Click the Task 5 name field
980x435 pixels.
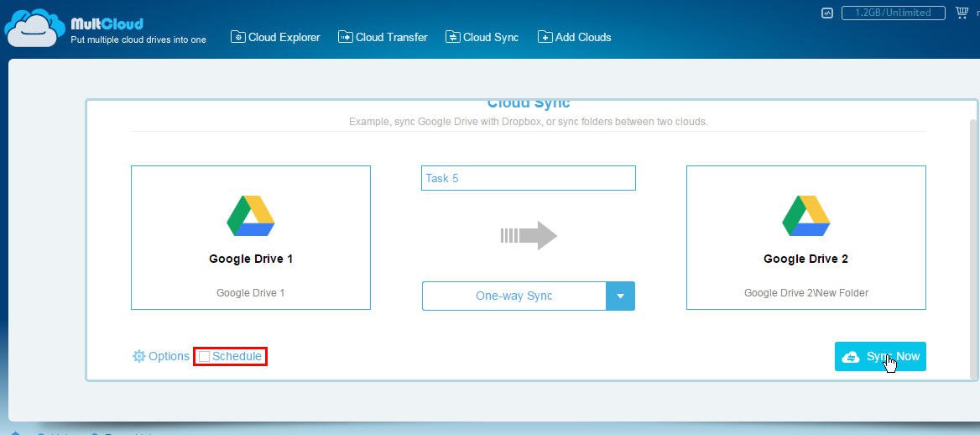click(528, 178)
